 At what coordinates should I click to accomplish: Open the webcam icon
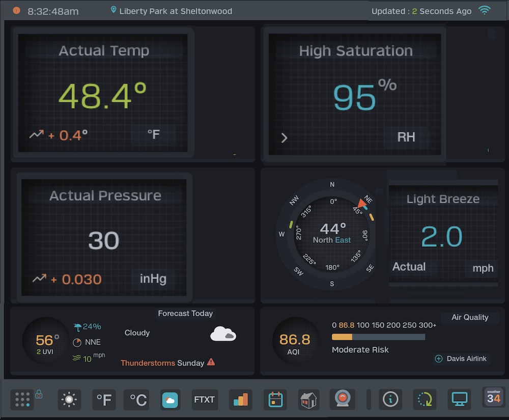click(x=343, y=399)
